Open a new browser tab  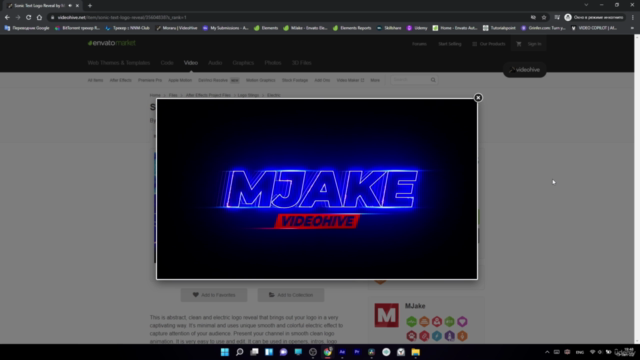point(90,6)
